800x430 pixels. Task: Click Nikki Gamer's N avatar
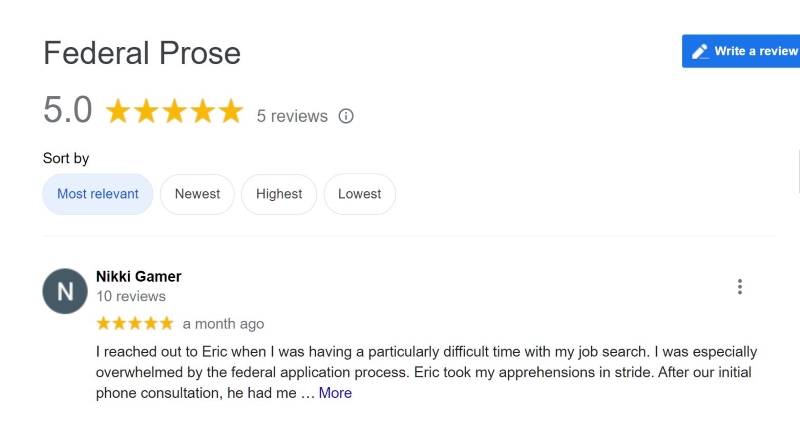coord(65,291)
